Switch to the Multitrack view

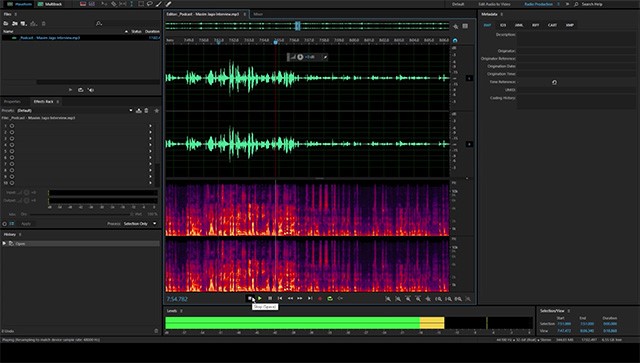click(x=50, y=4)
